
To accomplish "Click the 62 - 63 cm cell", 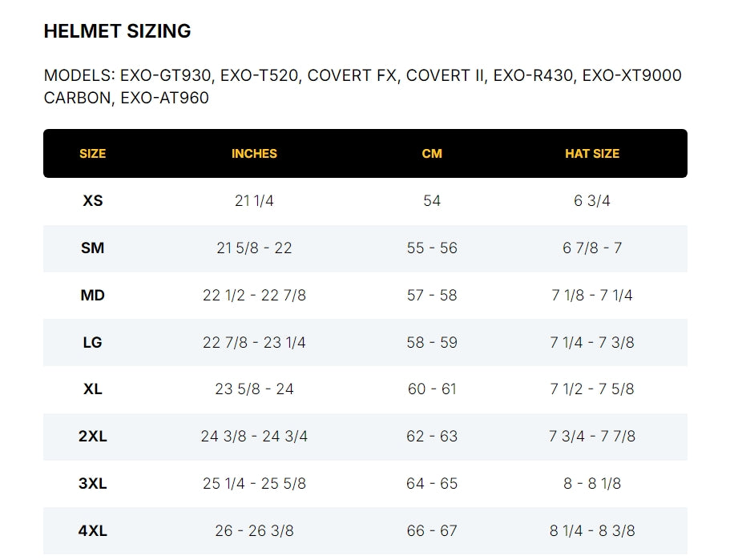I will click(x=432, y=437).
